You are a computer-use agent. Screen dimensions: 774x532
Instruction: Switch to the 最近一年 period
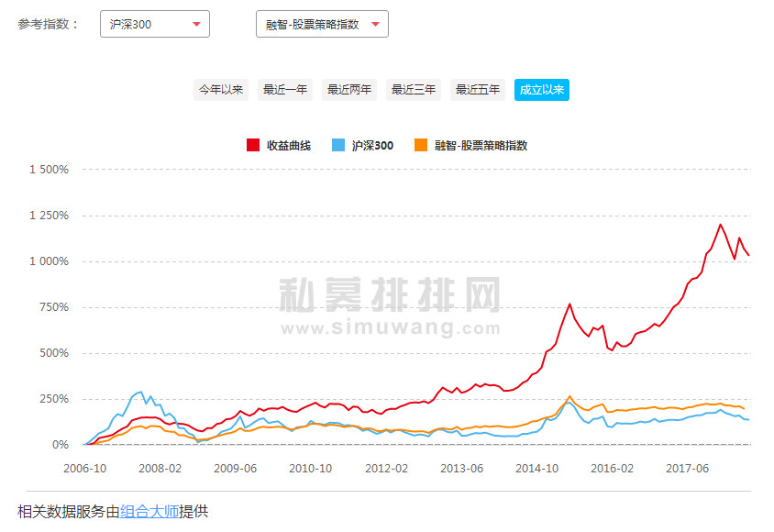tap(284, 89)
